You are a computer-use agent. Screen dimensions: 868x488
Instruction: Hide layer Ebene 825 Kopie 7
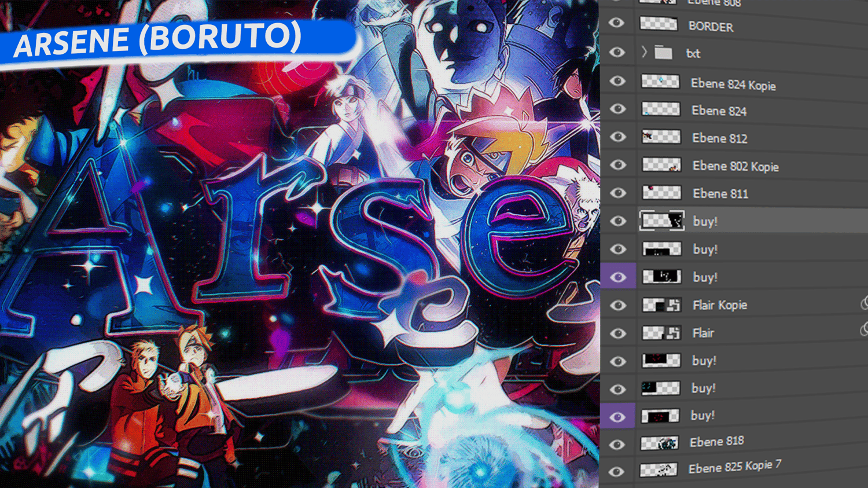[617, 472]
